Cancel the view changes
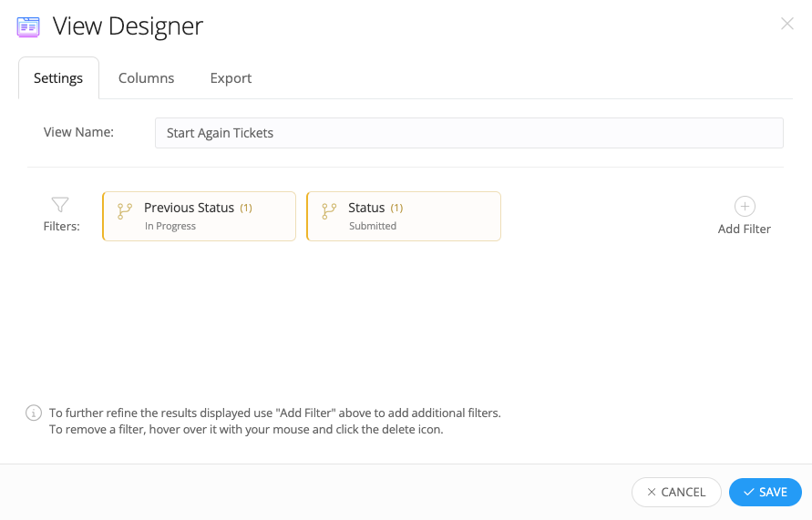Viewport: 812px width, 520px height. click(x=676, y=492)
